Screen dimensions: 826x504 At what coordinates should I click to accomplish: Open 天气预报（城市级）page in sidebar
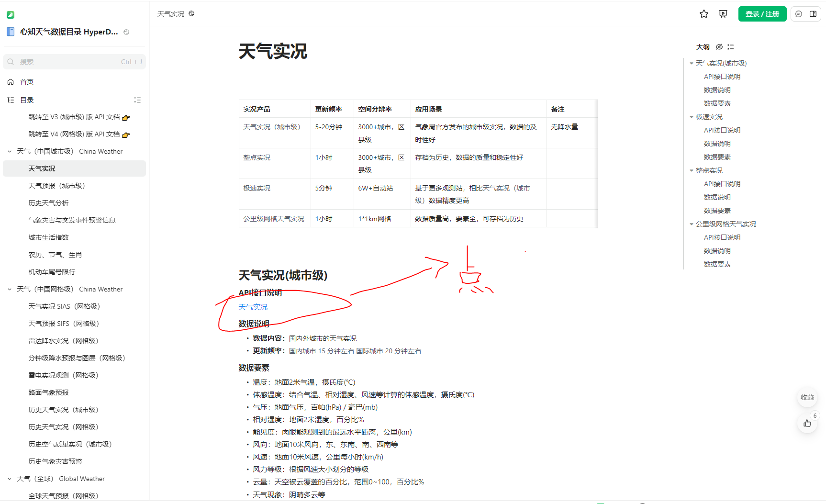point(56,186)
